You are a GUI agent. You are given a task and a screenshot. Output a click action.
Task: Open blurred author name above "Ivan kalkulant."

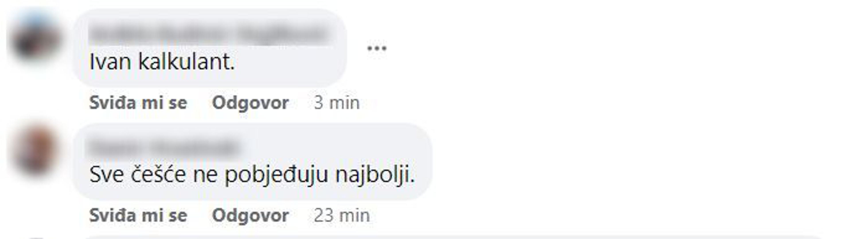tap(209, 34)
